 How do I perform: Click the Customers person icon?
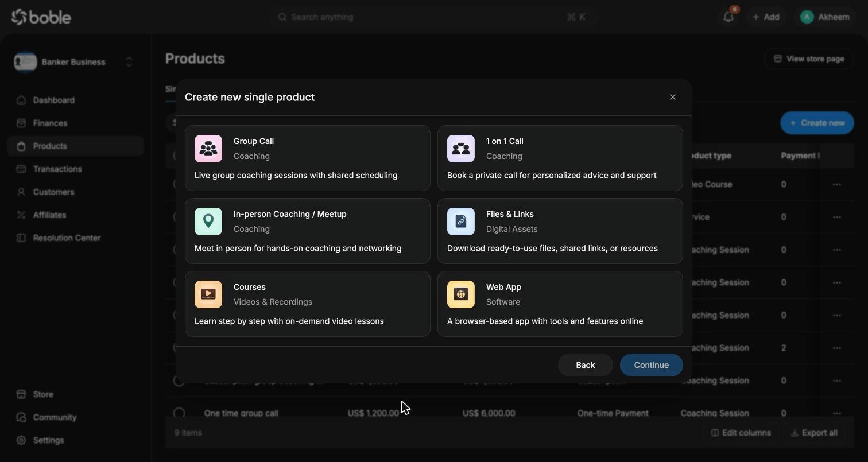click(x=21, y=192)
